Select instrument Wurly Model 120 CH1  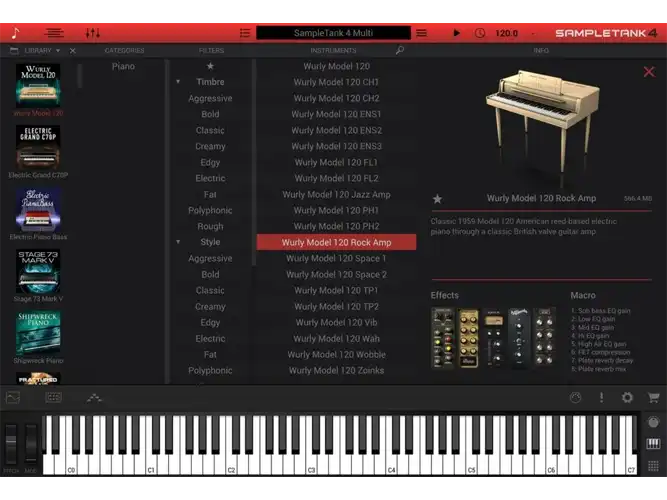pyautogui.click(x=336, y=82)
